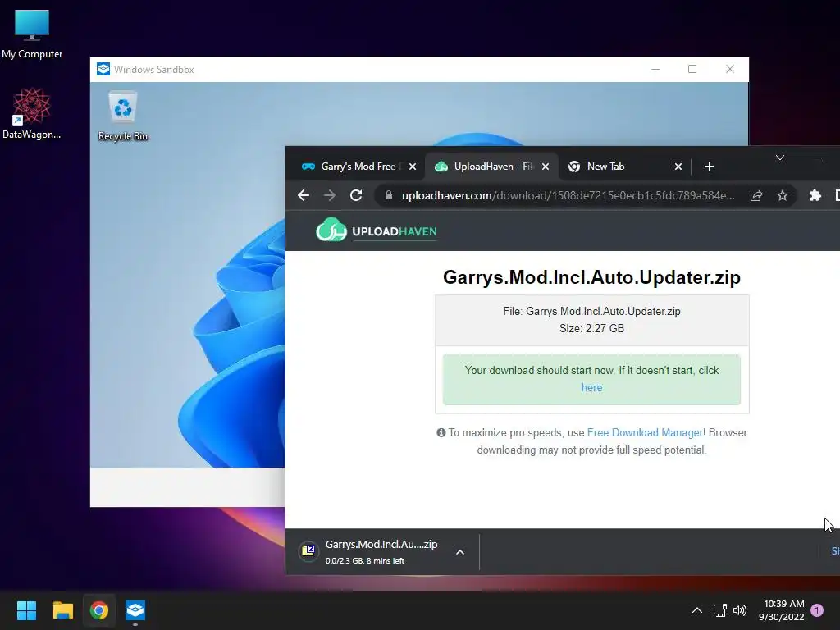Open notification badge in taskbar
Viewport: 840px width, 630px height.
click(x=817, y=610)
